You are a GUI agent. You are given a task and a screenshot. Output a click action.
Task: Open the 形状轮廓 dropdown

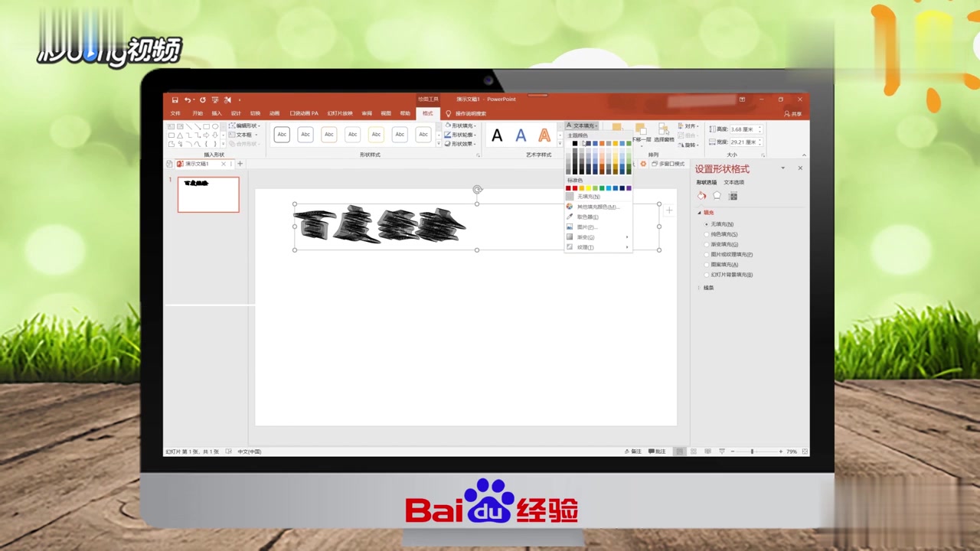460,135
